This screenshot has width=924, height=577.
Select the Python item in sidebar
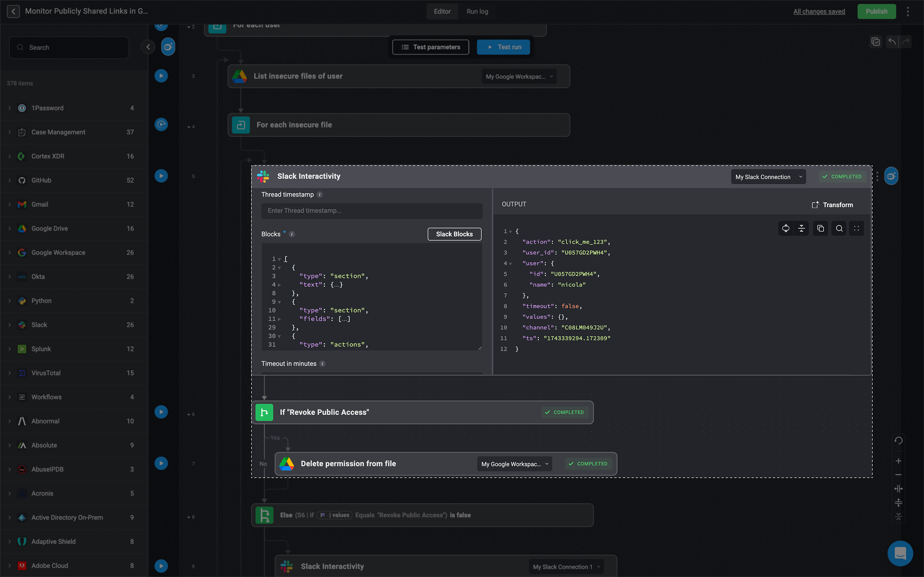pyautogui.click(x=74, y=301)
